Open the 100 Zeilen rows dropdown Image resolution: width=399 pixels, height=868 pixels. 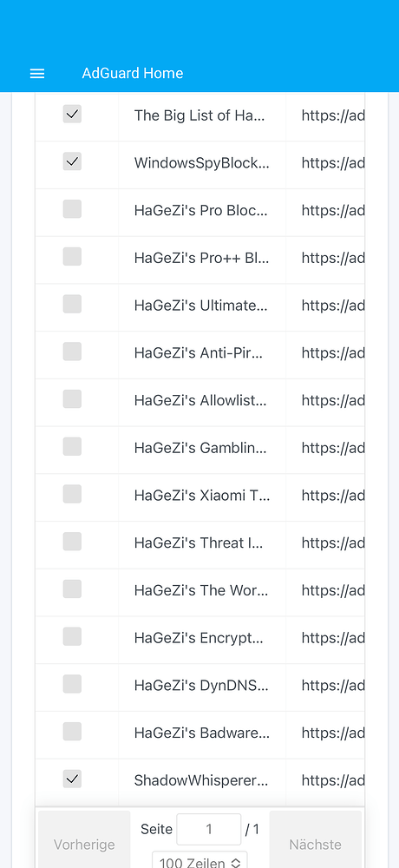click(199, 860)
